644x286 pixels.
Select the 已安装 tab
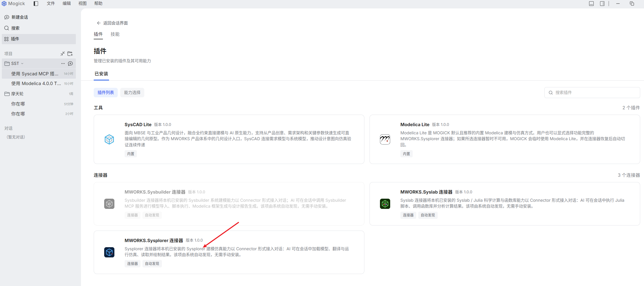(x=101, y=74)
